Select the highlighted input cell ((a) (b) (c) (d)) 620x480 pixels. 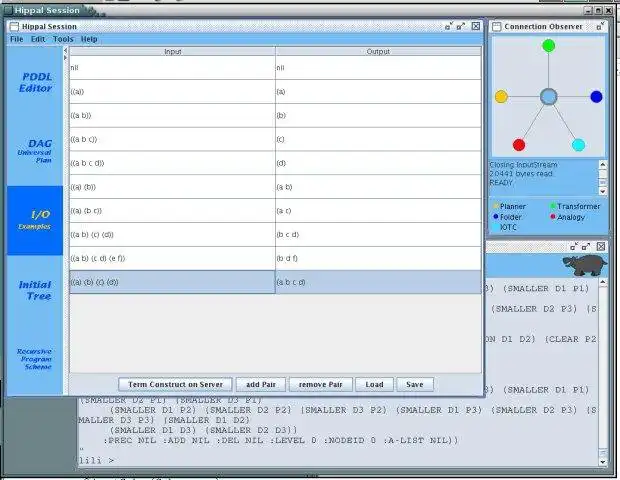172,282
